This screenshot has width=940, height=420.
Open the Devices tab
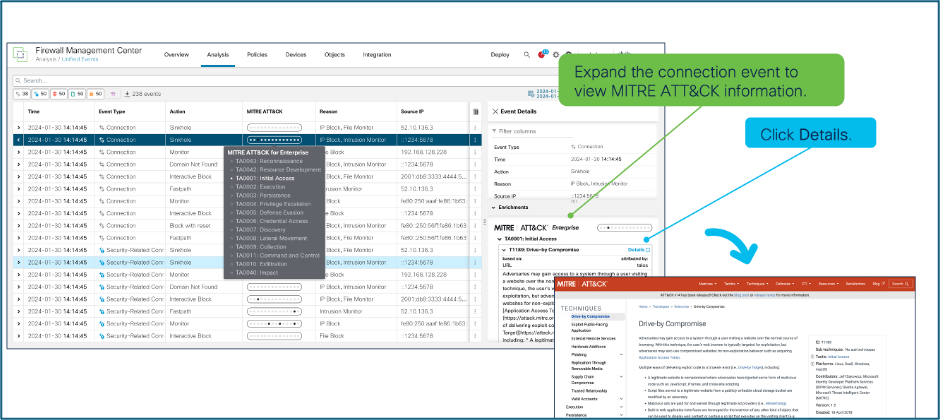pyautogui.click(x=296, y=55)
